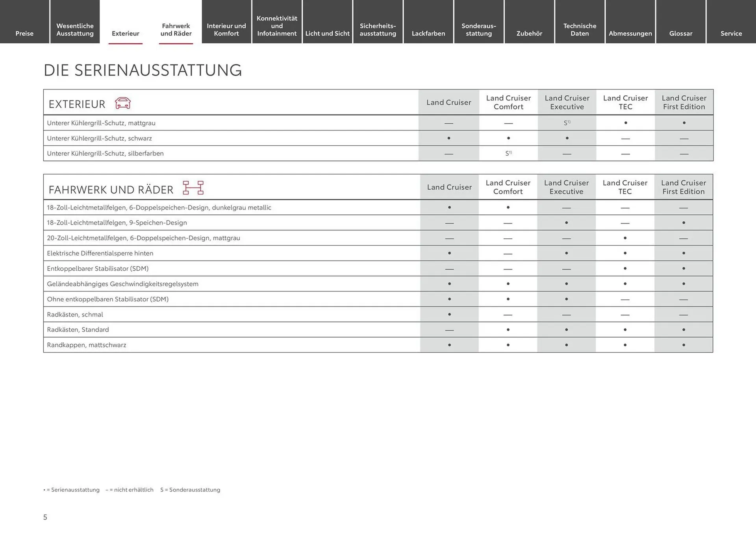Select the Exterieur navigation tab
This screenshot has height=535, width=756.
click(x=125, y=33)
